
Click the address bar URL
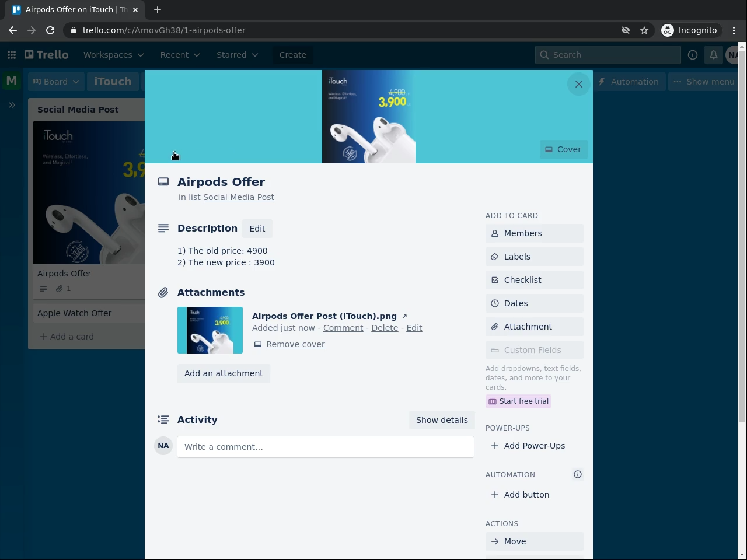tap(164, 30)
